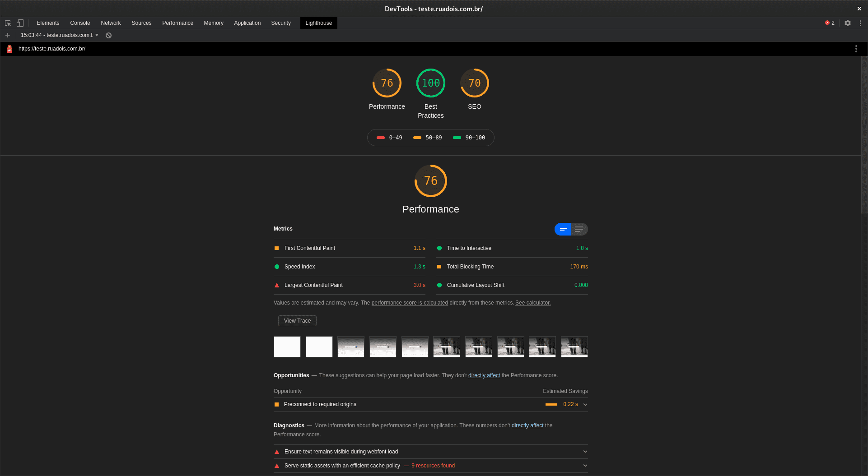Close the DevTools window

[x=859, y=9]
